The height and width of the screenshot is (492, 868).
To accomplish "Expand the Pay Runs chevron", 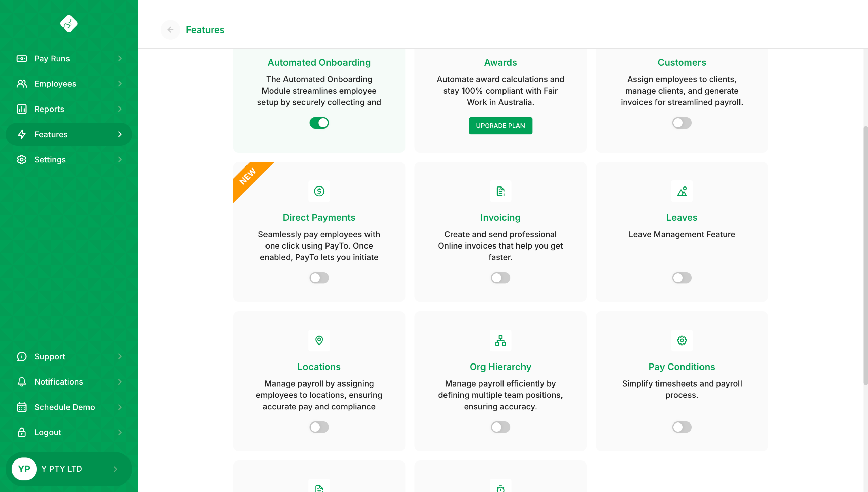I will tap(120, 59).
